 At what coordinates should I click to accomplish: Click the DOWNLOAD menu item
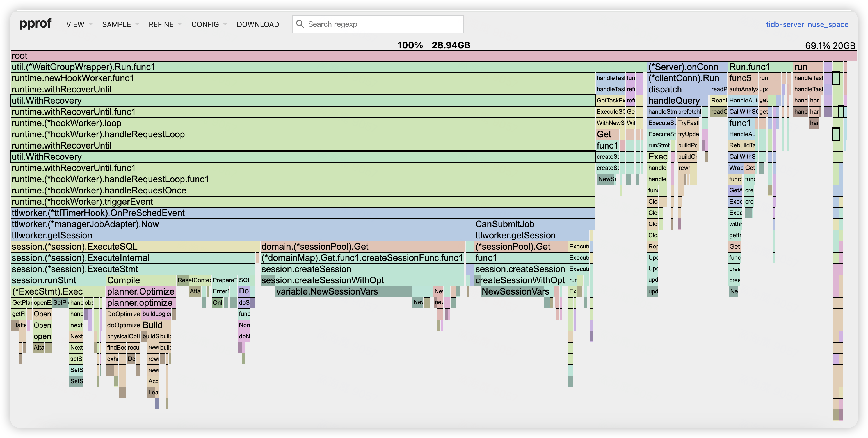pos(258,24)
